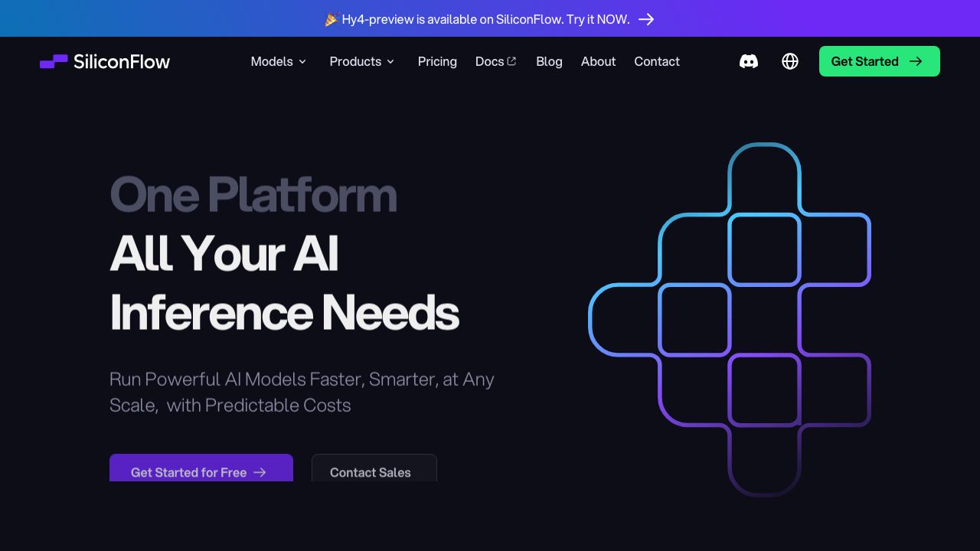The image size is (980, 551).
Task: Click the "One Platform" heading
Action: point(253,194)
